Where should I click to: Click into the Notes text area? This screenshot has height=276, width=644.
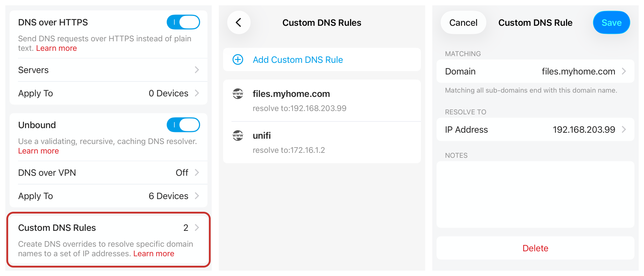(x=535, y=194)
